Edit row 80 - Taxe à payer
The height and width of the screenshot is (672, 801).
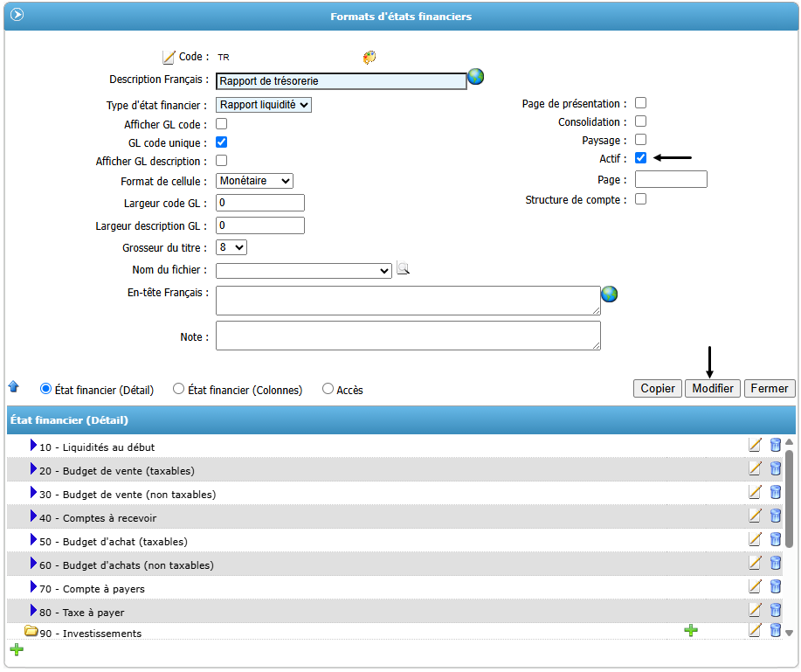pyautogui.click(x=755, y=610)
